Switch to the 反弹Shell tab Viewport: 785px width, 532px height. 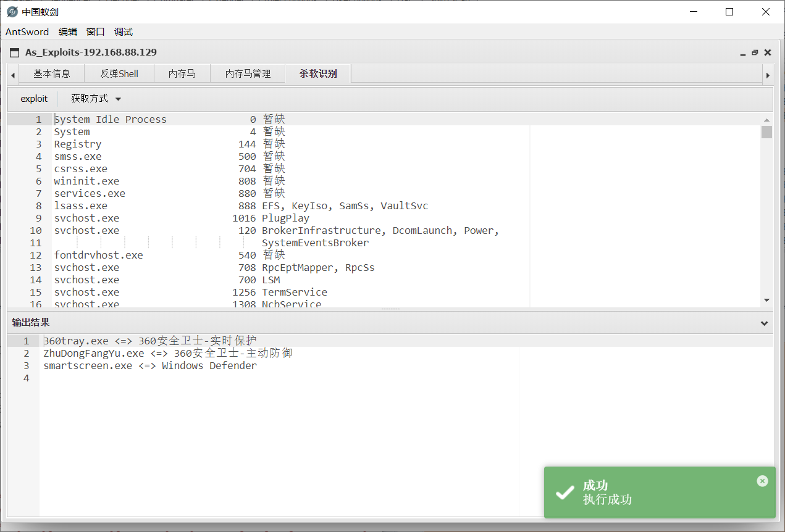click(x=119, y=73)
